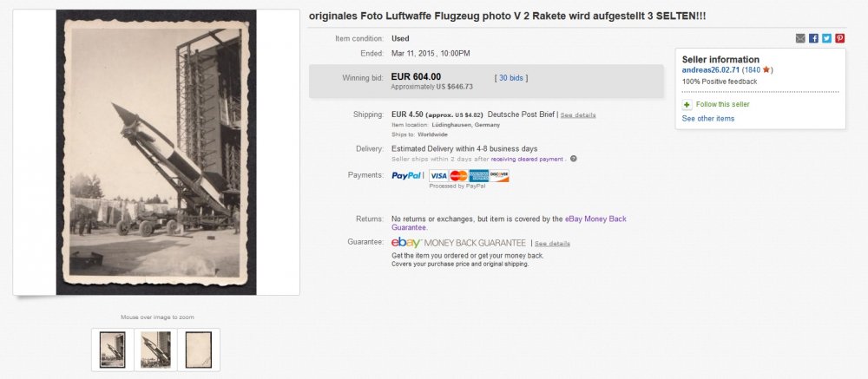868x379 pixels.
Task: Share listing on Facebook
Action: pyautogui.click(x=813, y=38)
